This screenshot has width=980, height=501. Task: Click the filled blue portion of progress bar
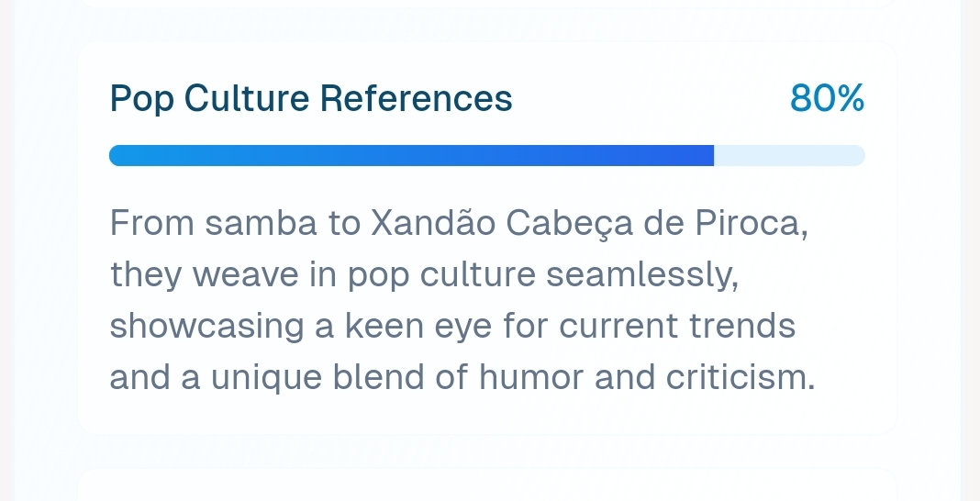411,156
